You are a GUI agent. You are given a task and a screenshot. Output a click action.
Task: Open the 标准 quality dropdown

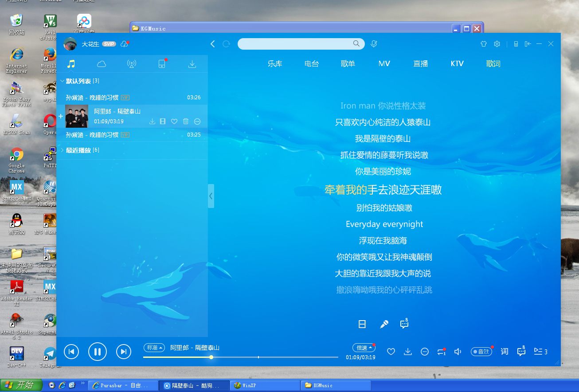click(x=154, y=348)
